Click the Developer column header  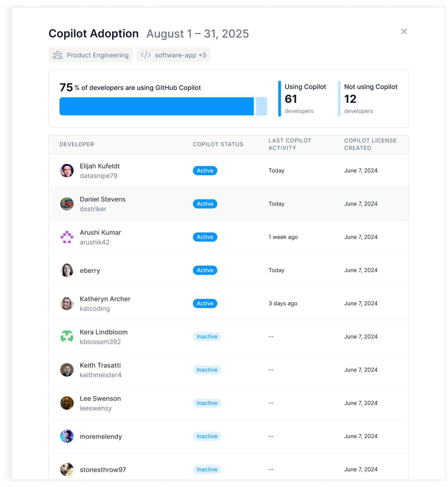click(x=77, y=144)
